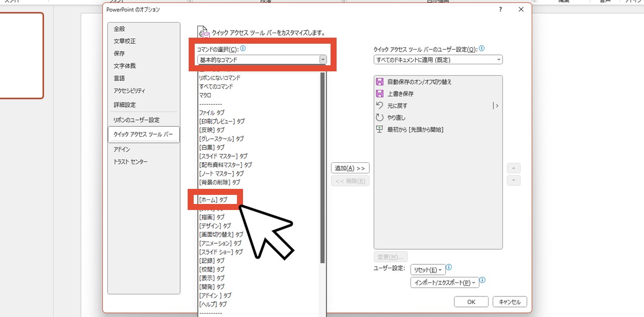Click the info icon next to リセット
Screen dimensions: 644x317
click(449, 268)
